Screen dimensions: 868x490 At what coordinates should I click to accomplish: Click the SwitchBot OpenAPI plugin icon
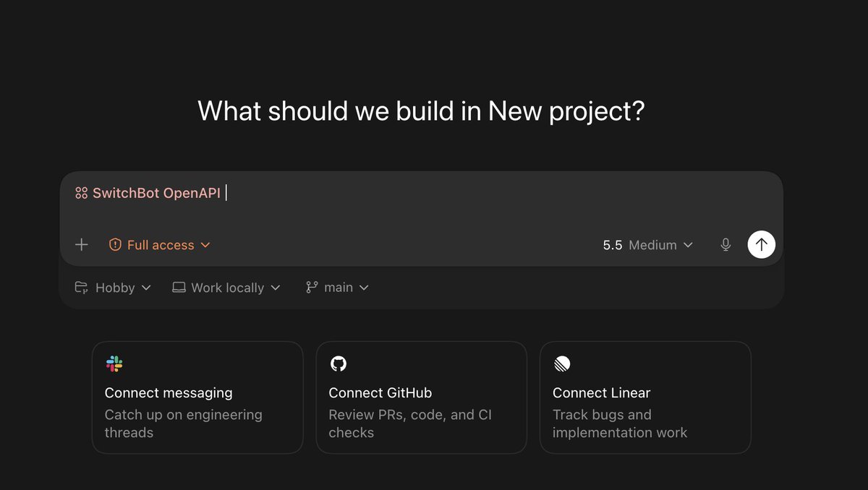click(x=81, y=193)
